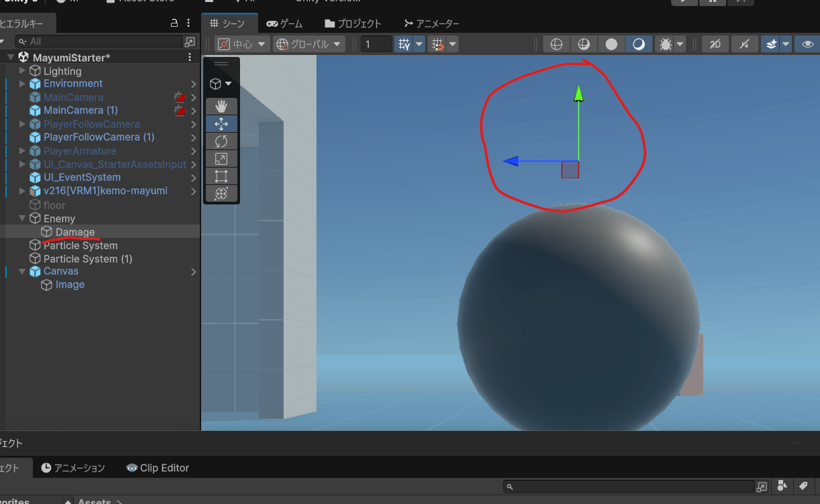Click the Move tool icon
The height and width of the screenshot is (504, 820).
[x=221, y=124]
